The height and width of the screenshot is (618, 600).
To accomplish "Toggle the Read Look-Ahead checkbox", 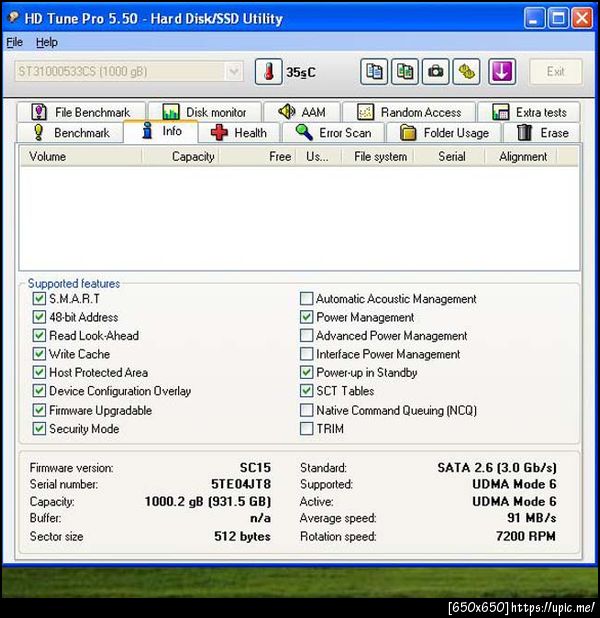I will click(39, 335).
